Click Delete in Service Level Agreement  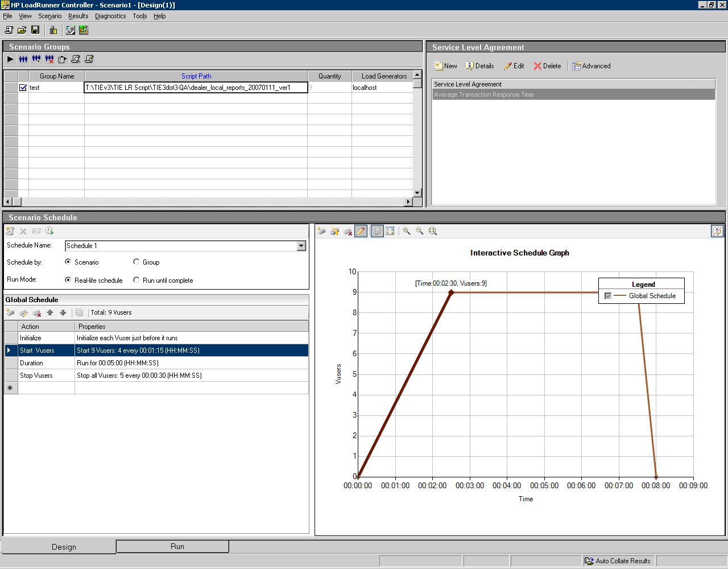coord(547,66)
